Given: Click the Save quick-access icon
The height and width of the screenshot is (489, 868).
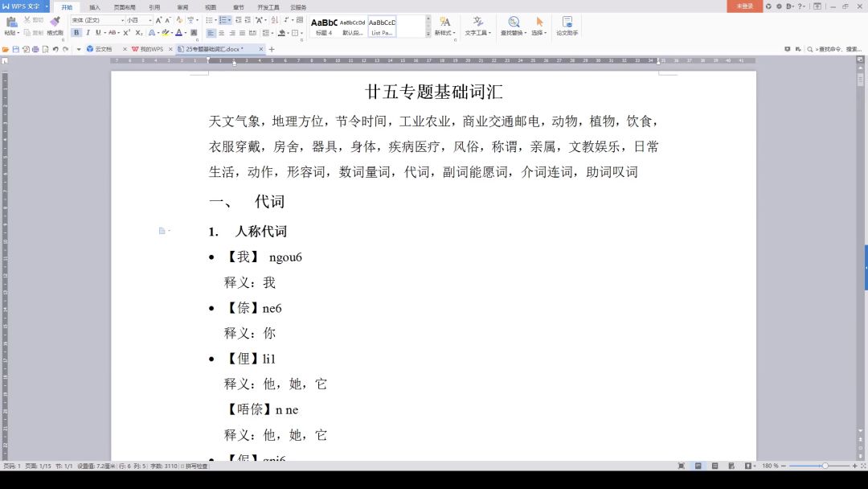Looking at the screenshot, I should click(x=15, y=49).
